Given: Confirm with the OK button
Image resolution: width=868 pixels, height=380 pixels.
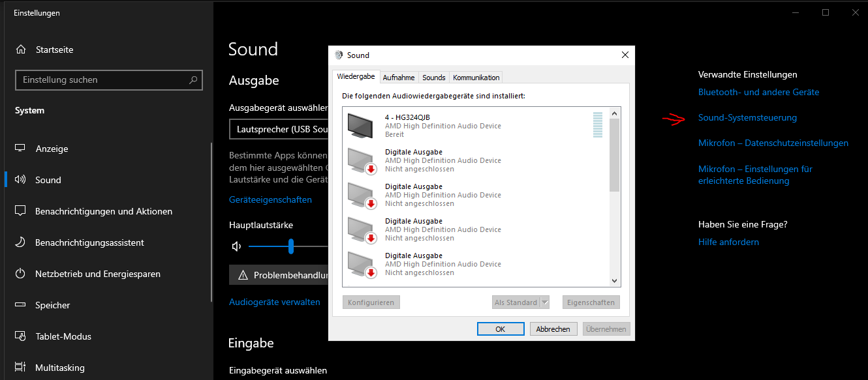Looking at the screenshot, I should click(x=501, y=329).
